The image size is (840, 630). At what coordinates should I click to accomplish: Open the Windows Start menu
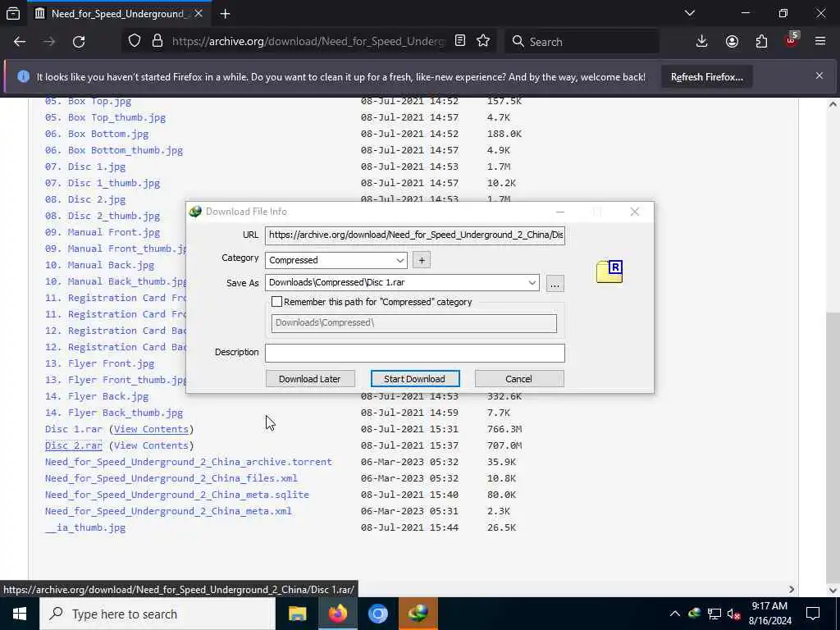tap(20, 614)
